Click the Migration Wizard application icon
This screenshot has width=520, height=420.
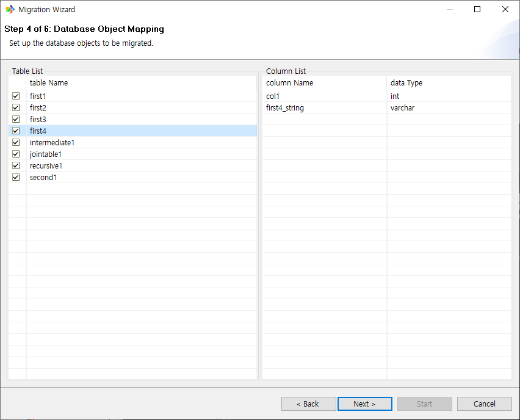tap(9, 9)
